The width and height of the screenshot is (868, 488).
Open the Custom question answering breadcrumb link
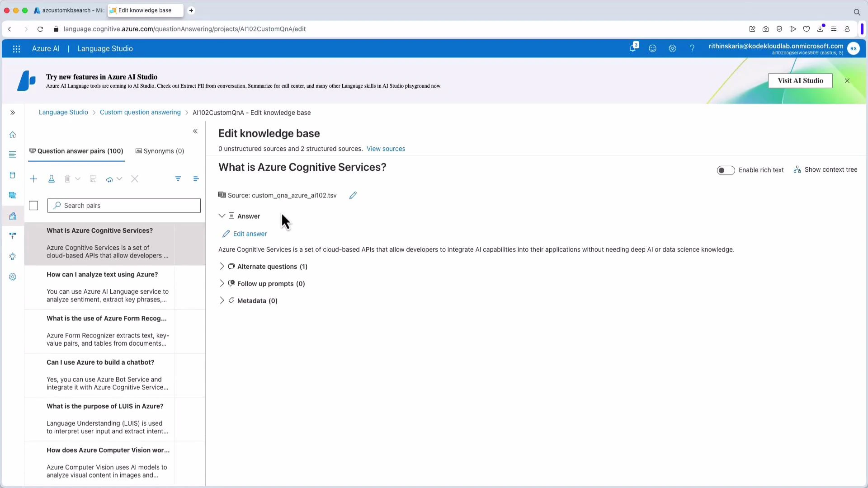pos(140,113)
